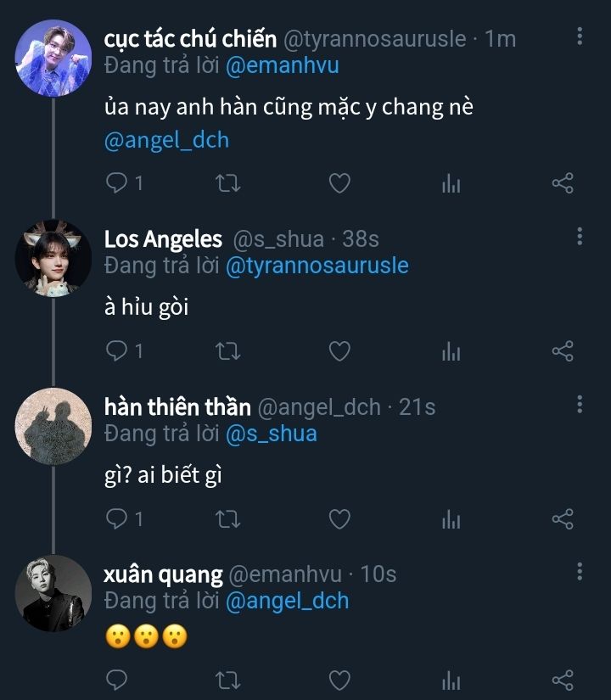Open more options on cục tác chú chiến's tweet
The width and height of the screenshot is (611, 700).
pyautogui.click(x=580, y=36)
